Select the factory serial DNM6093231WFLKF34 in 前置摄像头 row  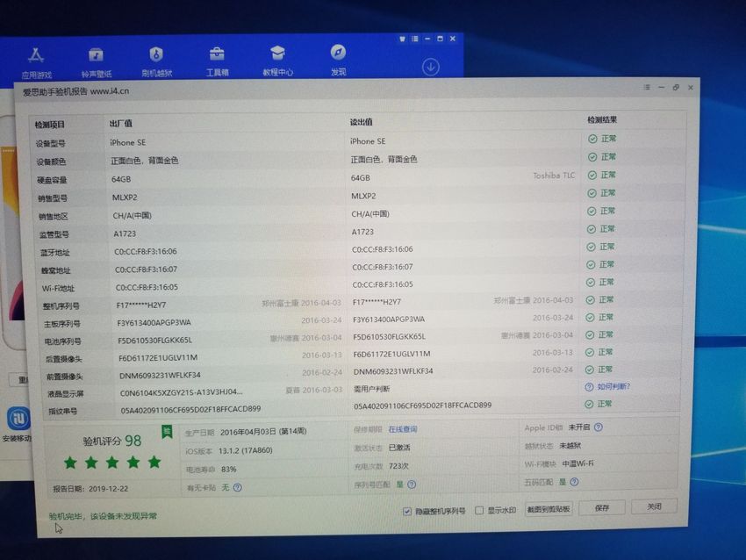(160, 376)
